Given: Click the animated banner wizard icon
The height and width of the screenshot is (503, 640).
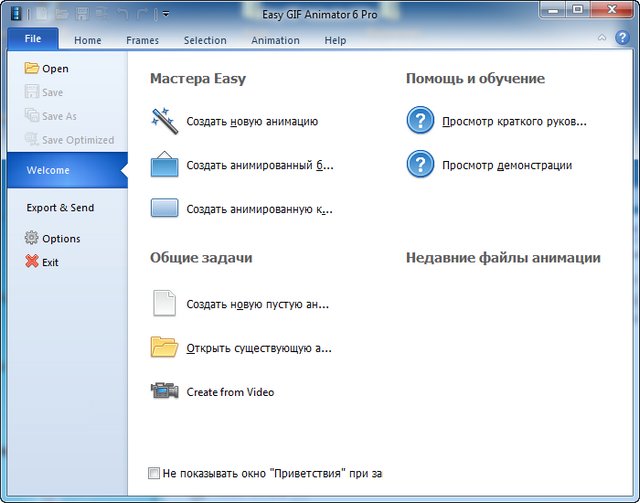Looking at the screenshot, I should pos(164,165).
